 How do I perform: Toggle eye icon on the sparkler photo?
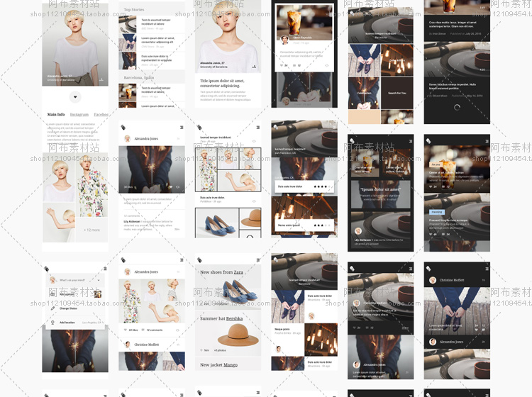click(x=178, y=187)
